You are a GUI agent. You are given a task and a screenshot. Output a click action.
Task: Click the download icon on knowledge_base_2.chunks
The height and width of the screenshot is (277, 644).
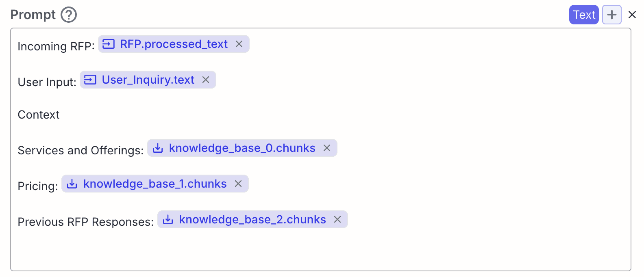point(168,220)
